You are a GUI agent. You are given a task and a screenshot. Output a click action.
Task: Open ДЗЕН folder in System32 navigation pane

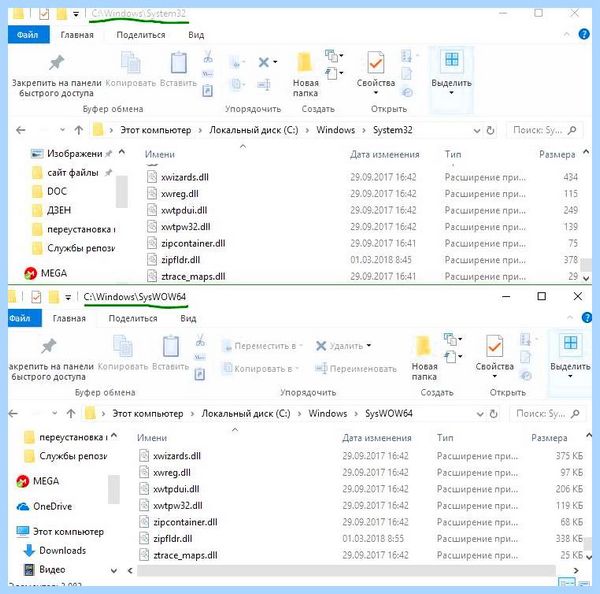coord(51,210)
